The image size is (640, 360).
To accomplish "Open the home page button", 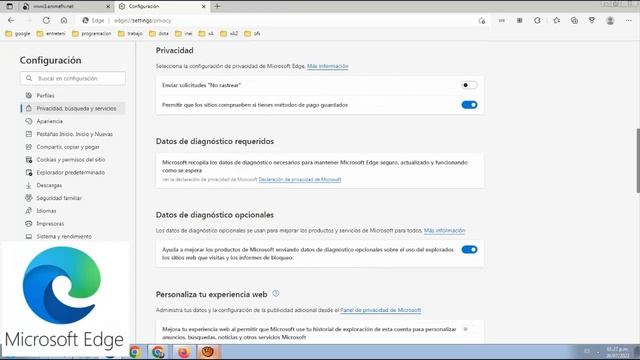I will pos(64,20).
